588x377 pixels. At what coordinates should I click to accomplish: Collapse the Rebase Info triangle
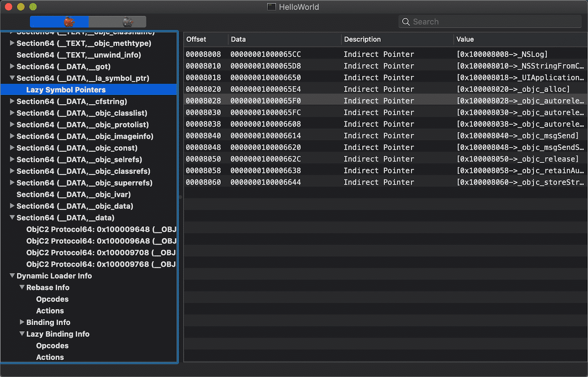[22, 287]
